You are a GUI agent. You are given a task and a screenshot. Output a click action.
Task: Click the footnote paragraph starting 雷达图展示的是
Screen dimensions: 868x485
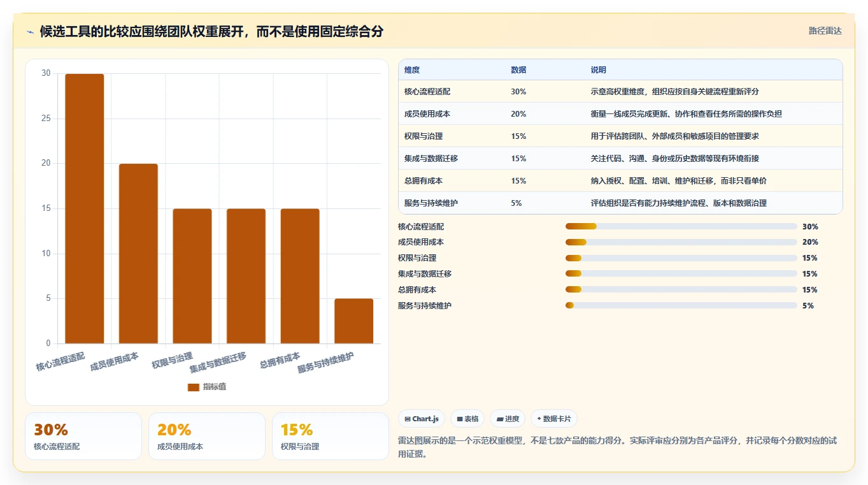[617, 447]
